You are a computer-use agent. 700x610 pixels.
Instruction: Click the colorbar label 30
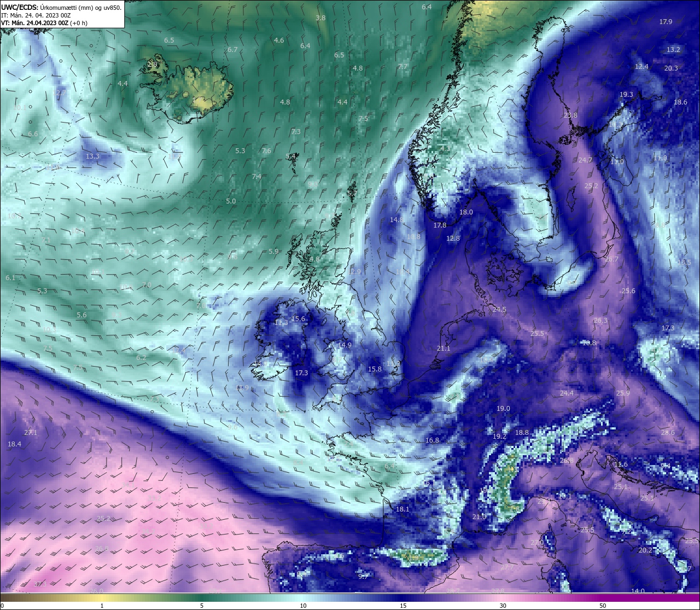tap(503, 606)
